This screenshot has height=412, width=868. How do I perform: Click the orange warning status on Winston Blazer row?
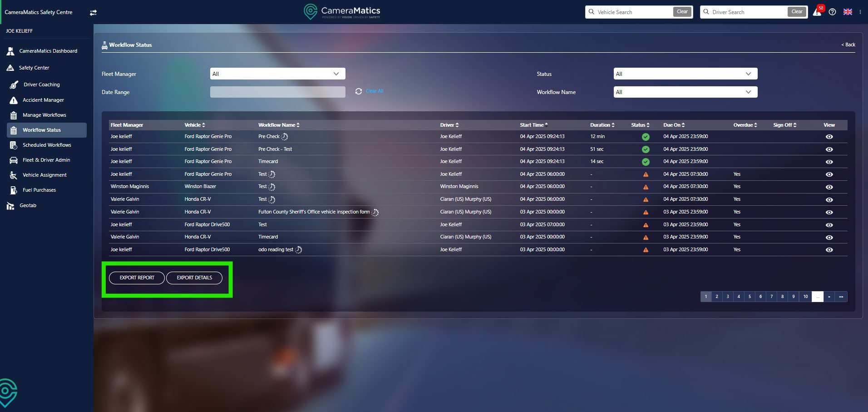(646, 187)
